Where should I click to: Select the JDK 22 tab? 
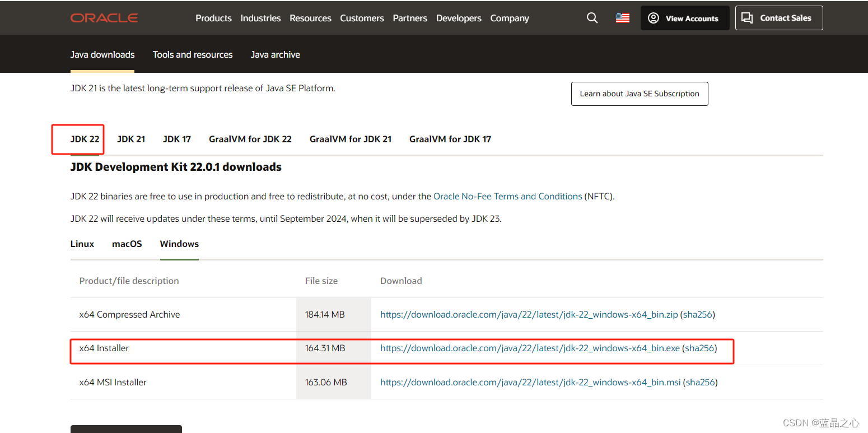(x=85, y=139)
